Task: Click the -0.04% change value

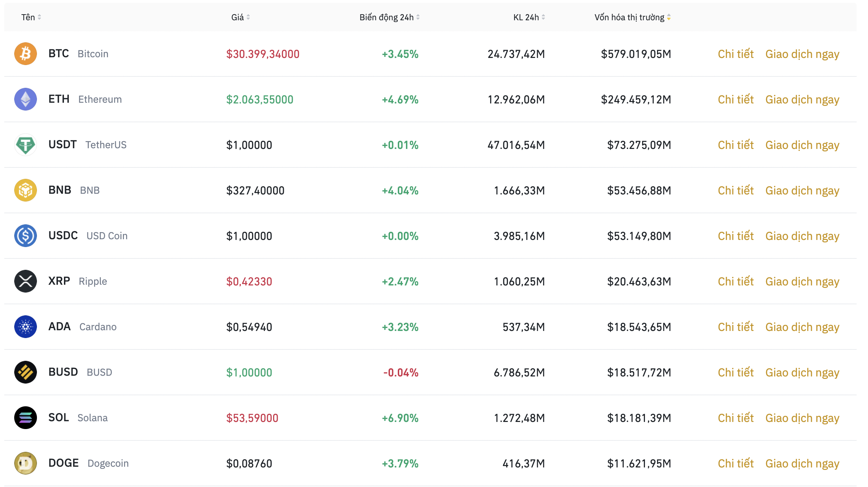Action: click(x=401, y=373)
